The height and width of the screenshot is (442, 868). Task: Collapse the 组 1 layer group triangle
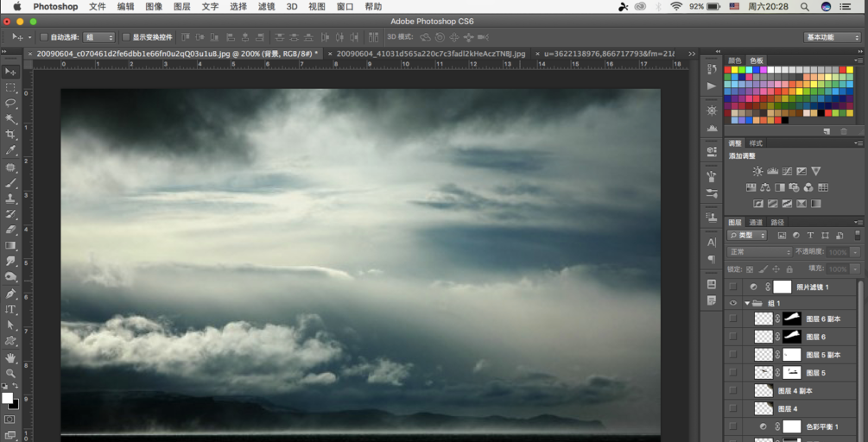747,303
